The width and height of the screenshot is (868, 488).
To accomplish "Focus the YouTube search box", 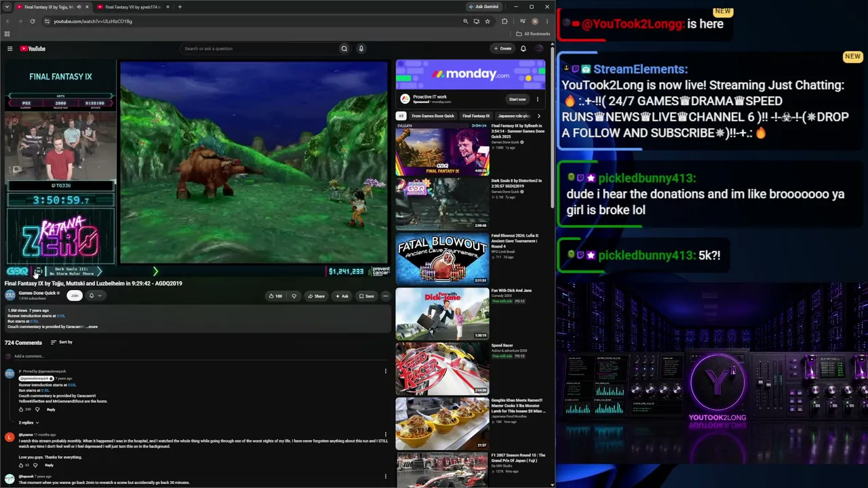I will pos(260,49).
